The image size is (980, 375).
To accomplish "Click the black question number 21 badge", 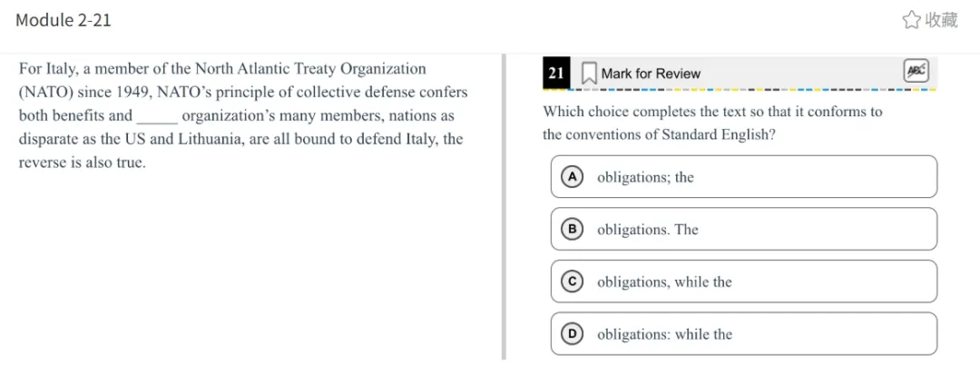I will (556, 74).
